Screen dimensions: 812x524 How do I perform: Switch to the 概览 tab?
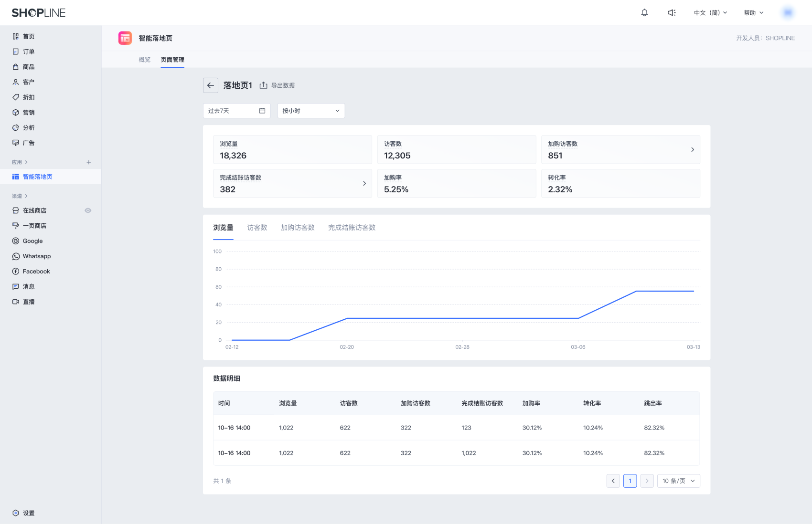click(144, 60)
